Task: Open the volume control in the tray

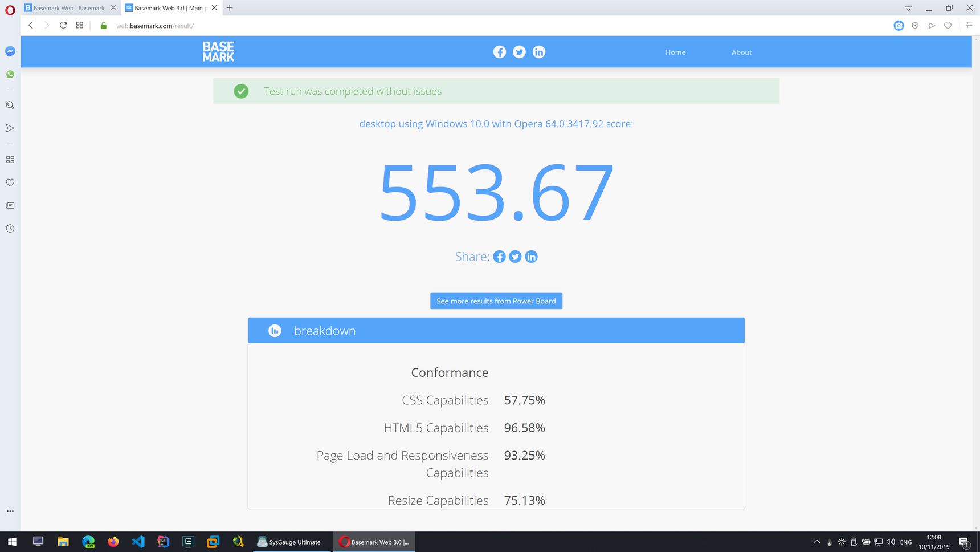Action: (891, 542)
